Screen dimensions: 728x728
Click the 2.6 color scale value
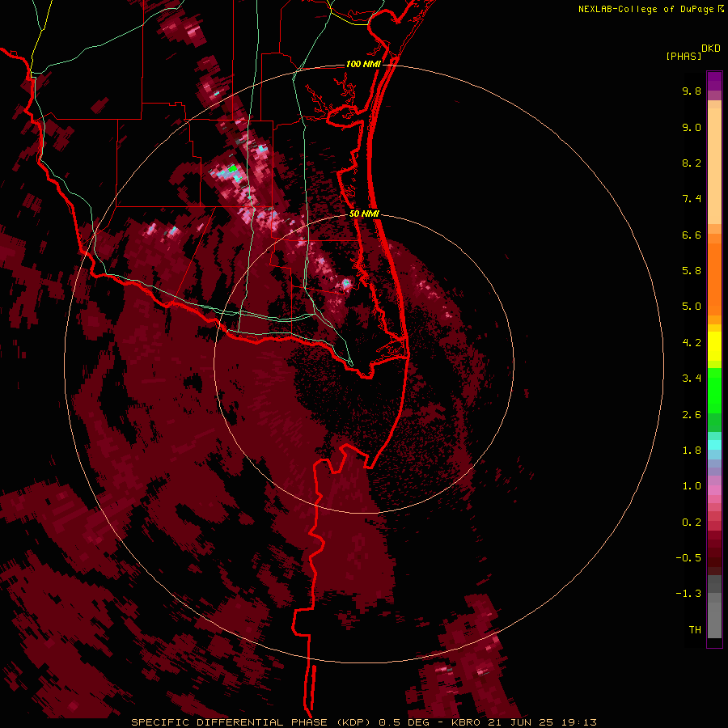pyautogui.click(x=692, y=415)
